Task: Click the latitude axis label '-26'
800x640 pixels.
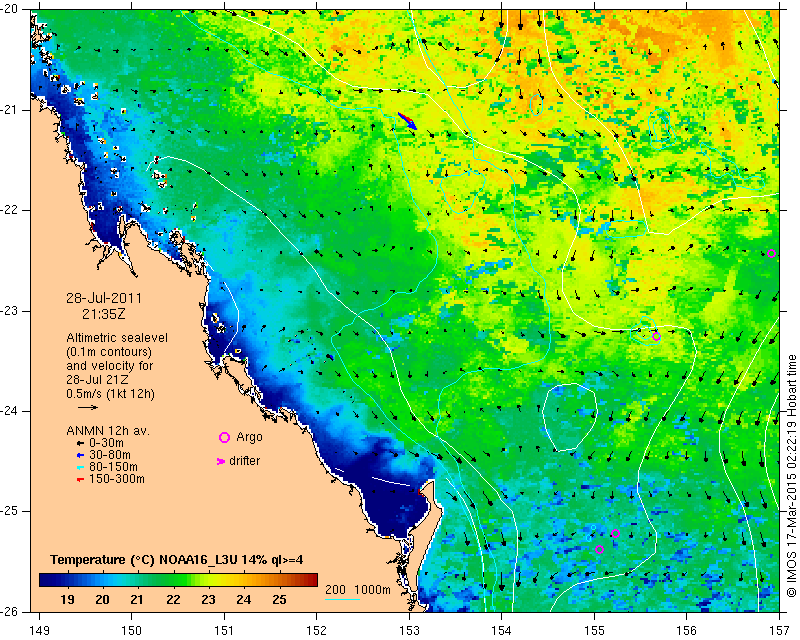Action: pos(10,611)
